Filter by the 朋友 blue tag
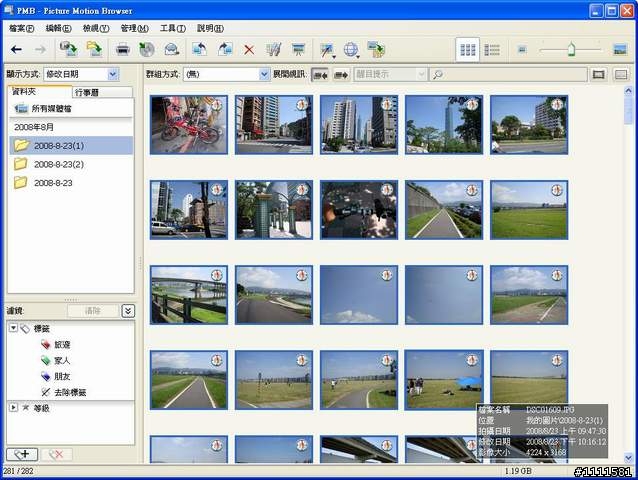The image size is (638, 480). click(55, 376)
